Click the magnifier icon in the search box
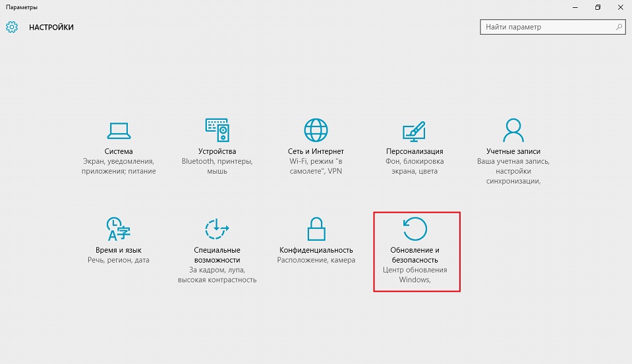 pos(619,28)
